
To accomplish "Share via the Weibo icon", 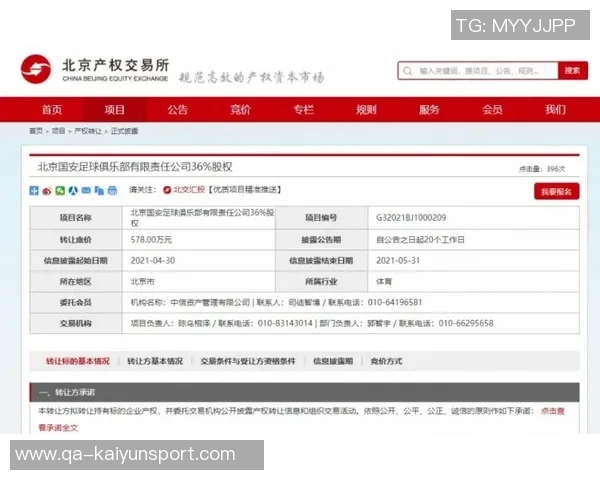I will [x=47, y=190].
